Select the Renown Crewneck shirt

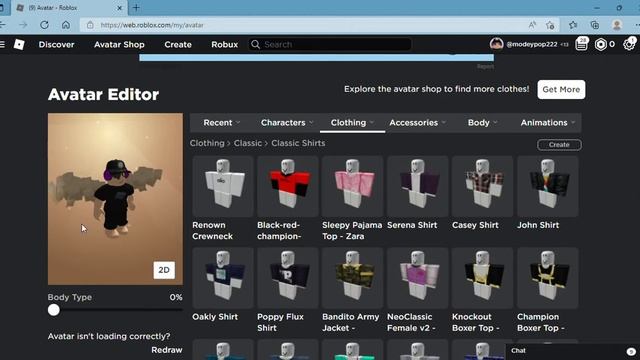tap(222, 186)
